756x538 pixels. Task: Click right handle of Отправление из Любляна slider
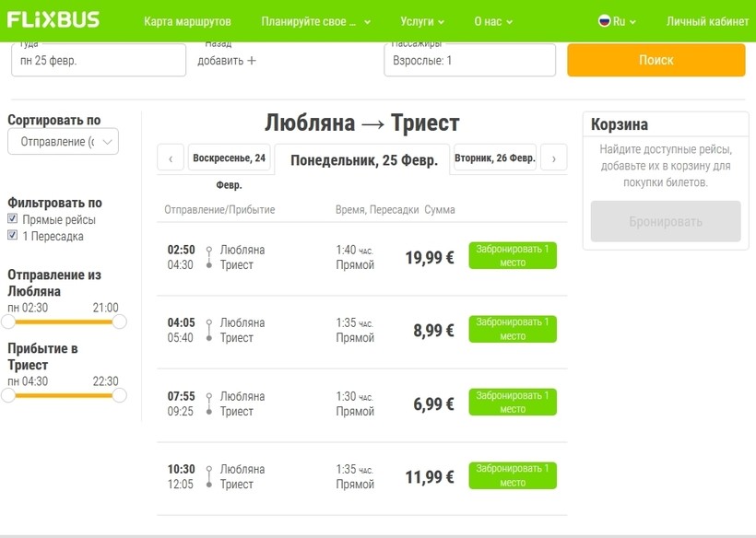(x=119, y=322)
